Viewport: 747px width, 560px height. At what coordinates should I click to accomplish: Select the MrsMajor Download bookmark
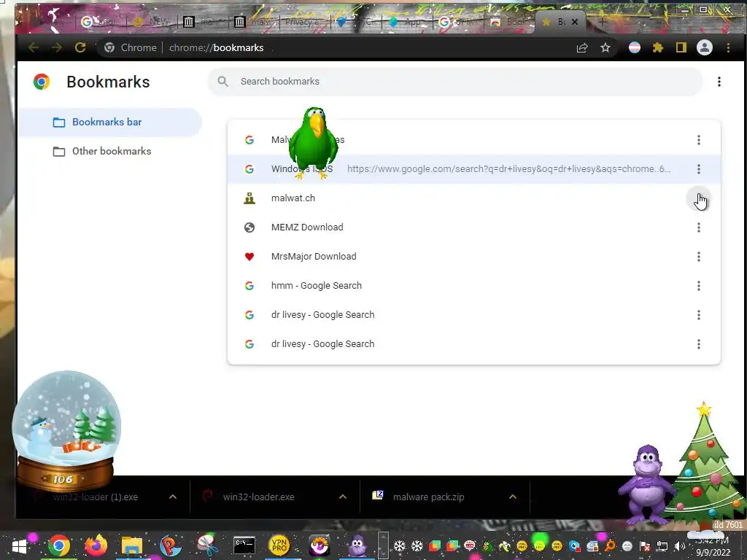point(474,257)
